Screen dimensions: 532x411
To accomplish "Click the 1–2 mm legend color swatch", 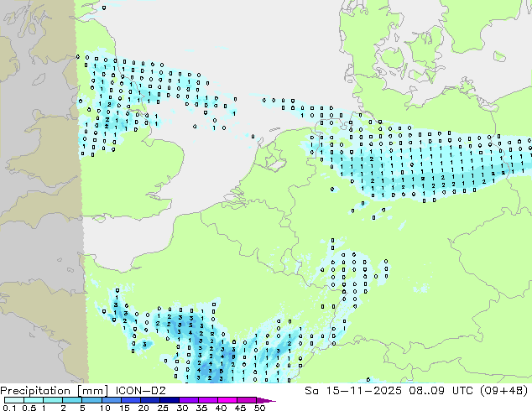I will tap(53, 400).
